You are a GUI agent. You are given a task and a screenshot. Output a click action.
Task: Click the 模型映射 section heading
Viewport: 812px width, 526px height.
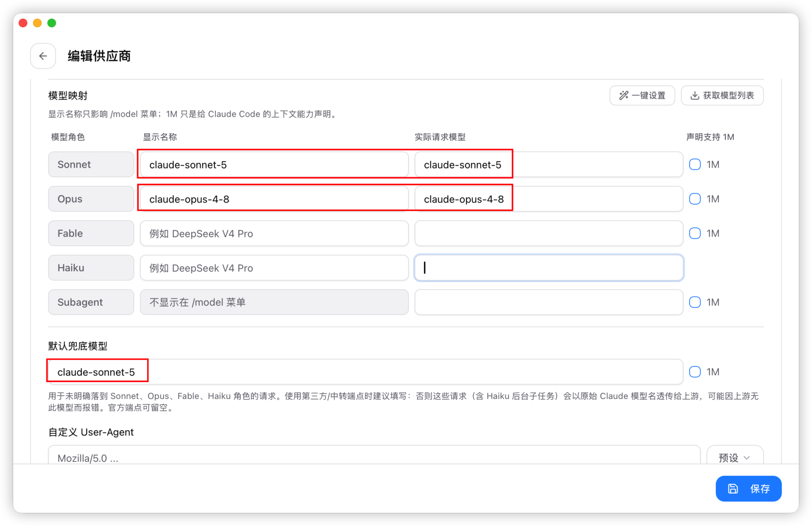pyautogui.click(x=68, y=95)
